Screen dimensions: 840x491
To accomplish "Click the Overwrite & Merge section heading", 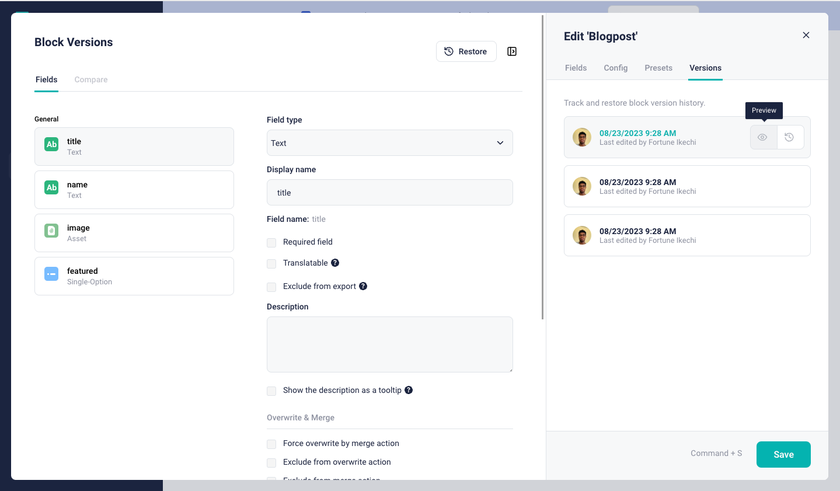I will click(301, 418).
